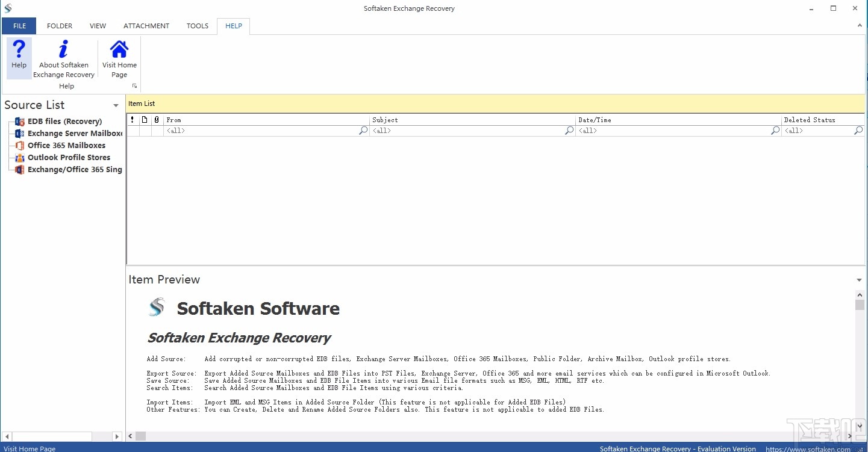Click the Outlook Profile Stores icon
Screen dimensions: 868x452
[x=19, y=157]
